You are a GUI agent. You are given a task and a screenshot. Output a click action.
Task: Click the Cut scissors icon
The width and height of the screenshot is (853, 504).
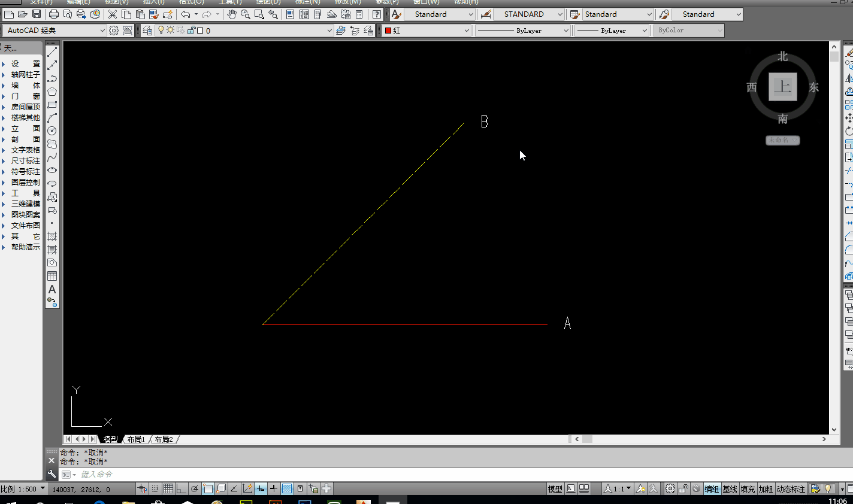tap(113, 14)
